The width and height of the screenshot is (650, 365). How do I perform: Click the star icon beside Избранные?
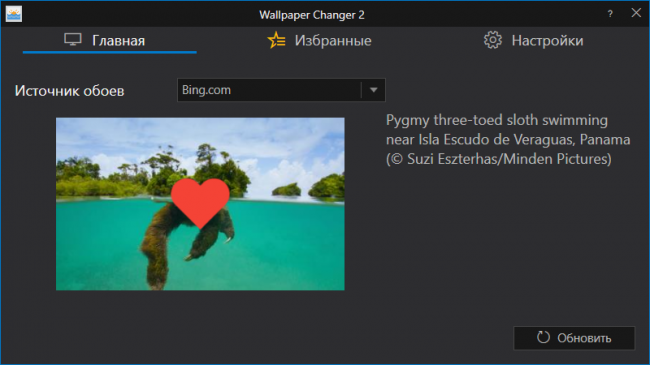point(276,40)
